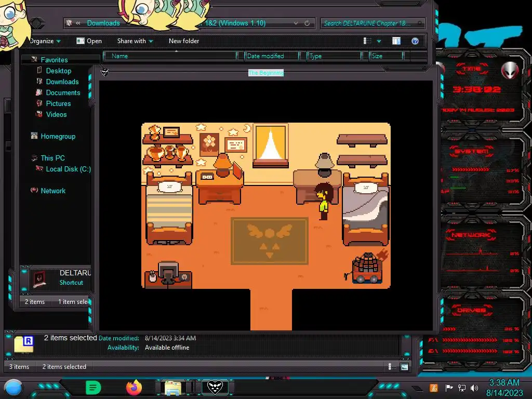Click the Open toolbar button

pyautogui.click(x=89, y=41)
